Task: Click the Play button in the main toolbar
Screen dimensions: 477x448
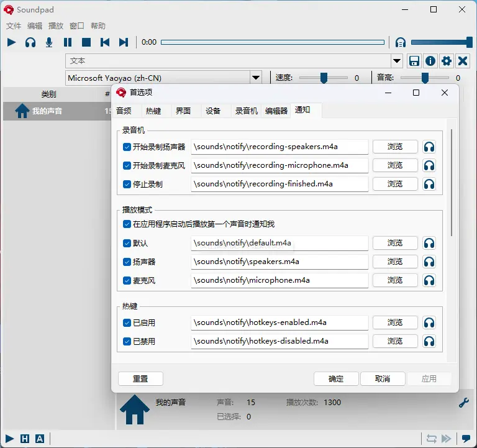Action: (x=11, y=42)
